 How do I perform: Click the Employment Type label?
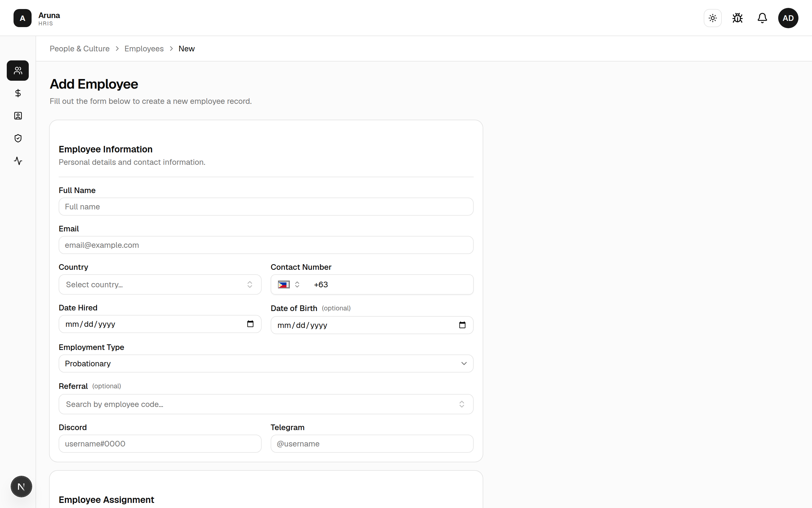91,347
